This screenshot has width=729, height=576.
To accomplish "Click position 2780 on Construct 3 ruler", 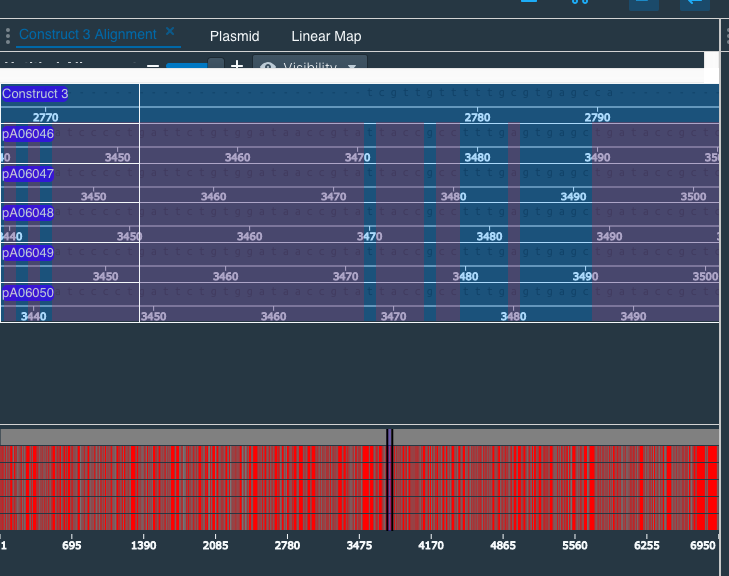I will tap(477, 117).
